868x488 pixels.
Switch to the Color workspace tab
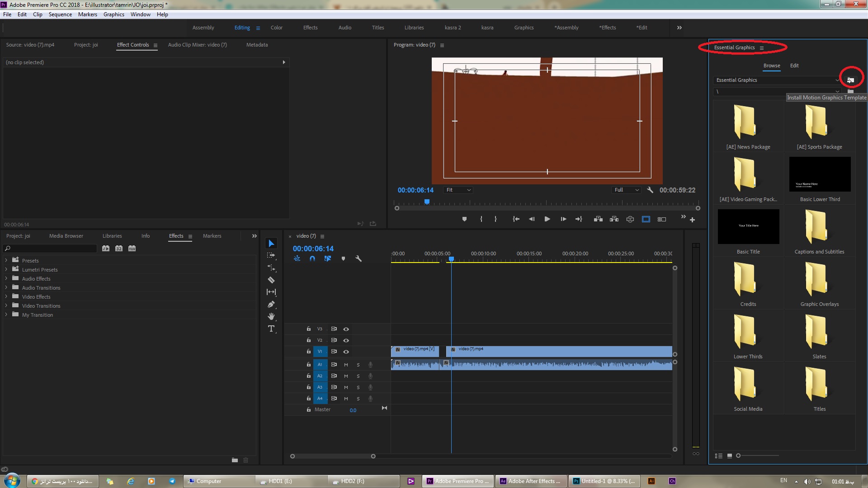click(x=276, y=28)
